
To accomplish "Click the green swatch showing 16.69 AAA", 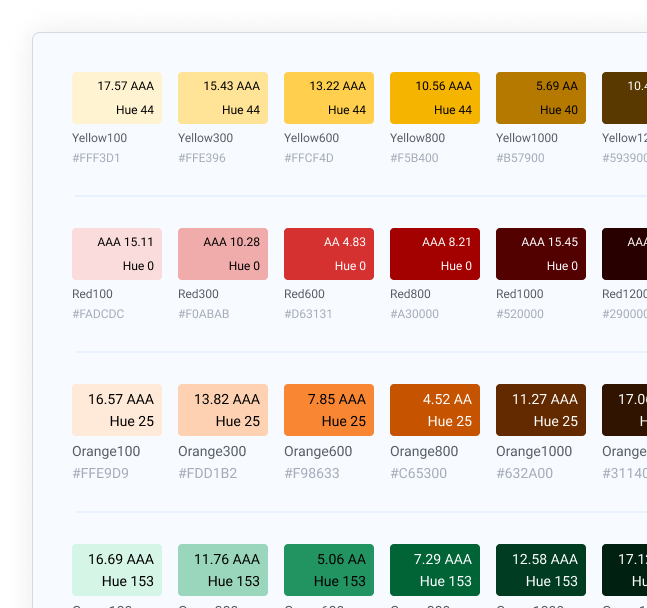I will 117,570.
